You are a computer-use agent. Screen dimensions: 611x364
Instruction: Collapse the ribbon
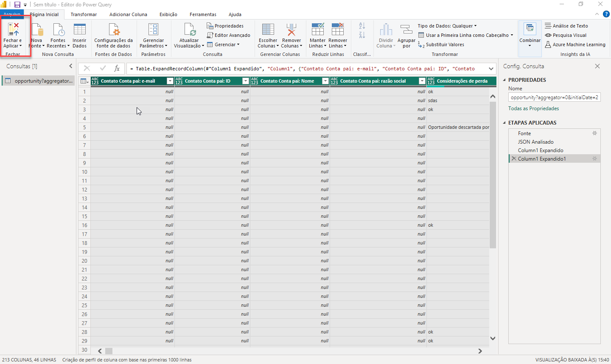[597, 14]
